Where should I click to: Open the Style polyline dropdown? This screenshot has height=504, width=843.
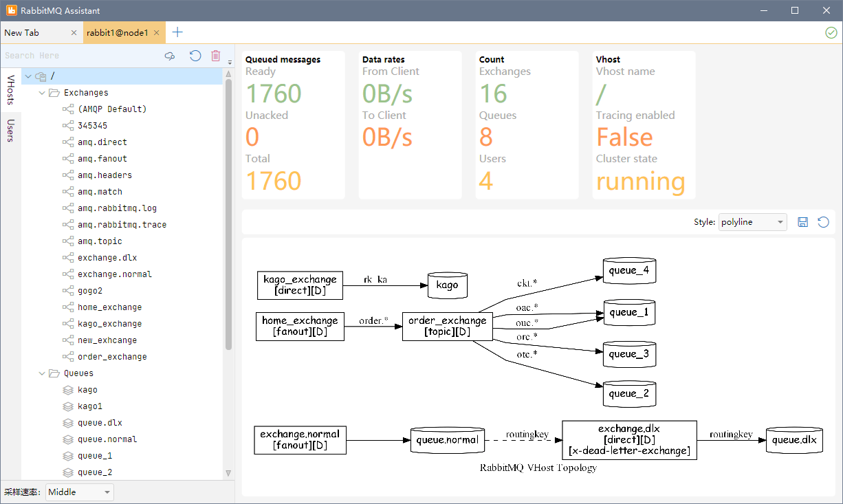point(753,222)
